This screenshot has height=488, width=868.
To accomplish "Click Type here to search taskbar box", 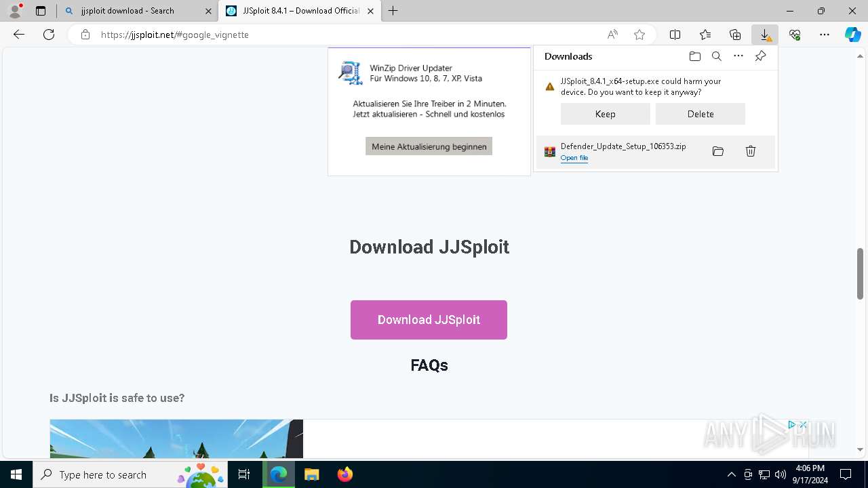I will (x=130, y=474).
